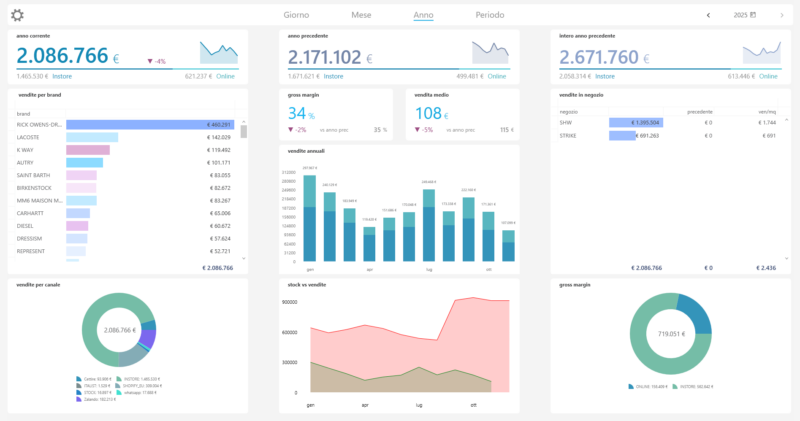Viewport: 800px width, 421px height.
Task: Advance to next year with right arrow
Action: pyautogui.click(x=782, y=15)
